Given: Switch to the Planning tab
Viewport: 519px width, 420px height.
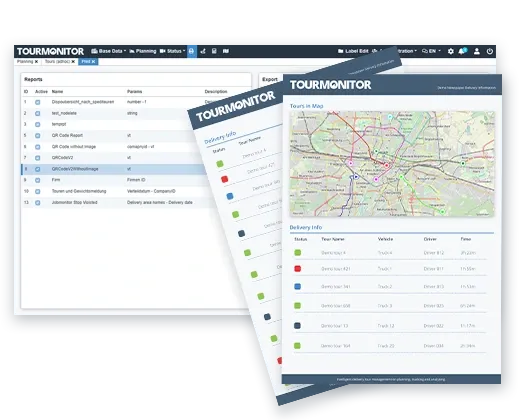Looking at the screenshot, I should [x=25, y=62].
